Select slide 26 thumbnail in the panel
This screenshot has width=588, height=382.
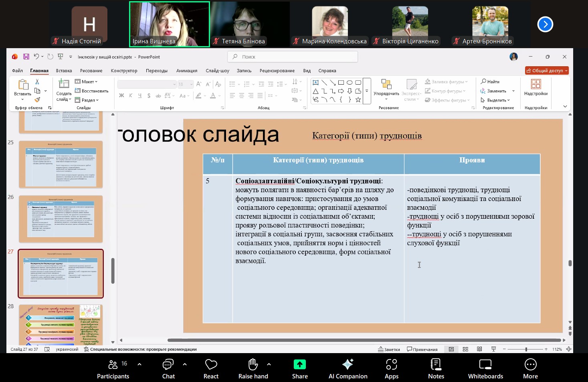(x=61, y=219)
